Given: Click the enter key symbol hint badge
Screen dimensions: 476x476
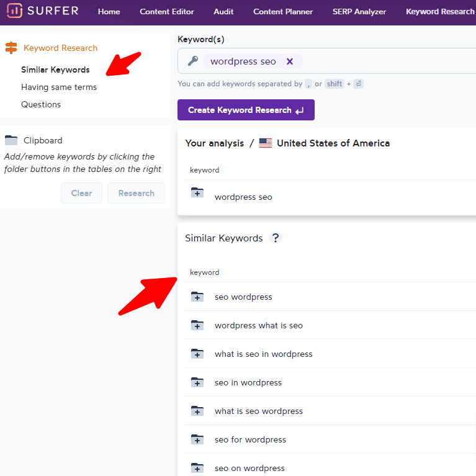Looking at the screenshot, I should click(x=358, y=84).
